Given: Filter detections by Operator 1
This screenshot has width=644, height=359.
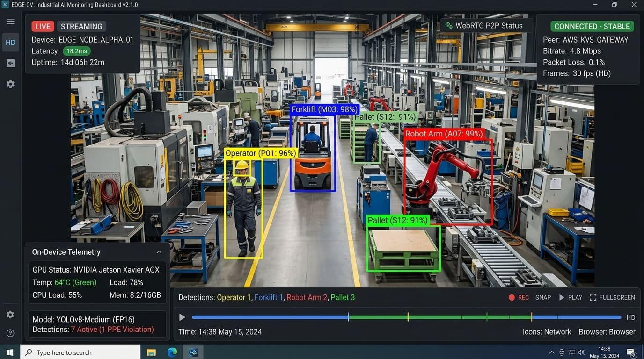Looking at the screenshot, I should tap(234, 297).
